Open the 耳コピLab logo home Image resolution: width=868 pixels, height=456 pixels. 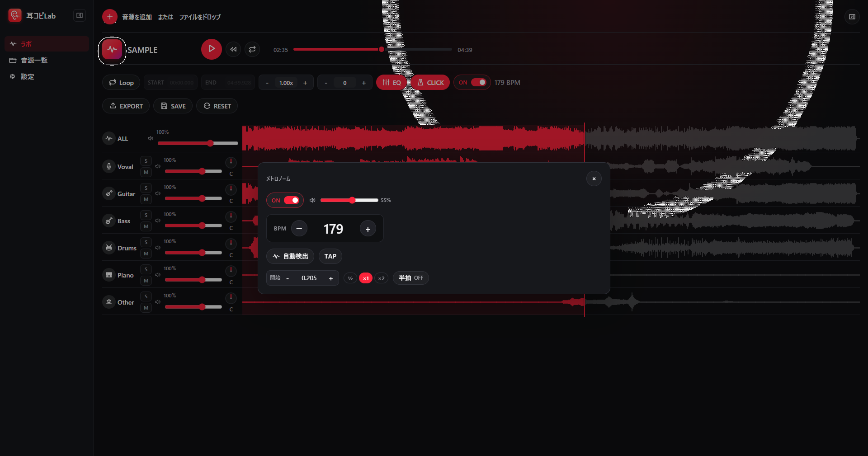[x=32, y=16]
